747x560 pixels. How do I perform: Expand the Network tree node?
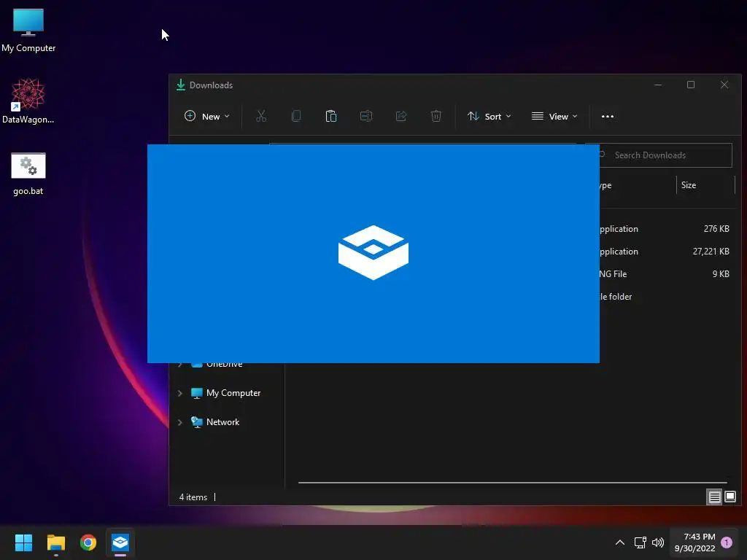tap(180, 422)
